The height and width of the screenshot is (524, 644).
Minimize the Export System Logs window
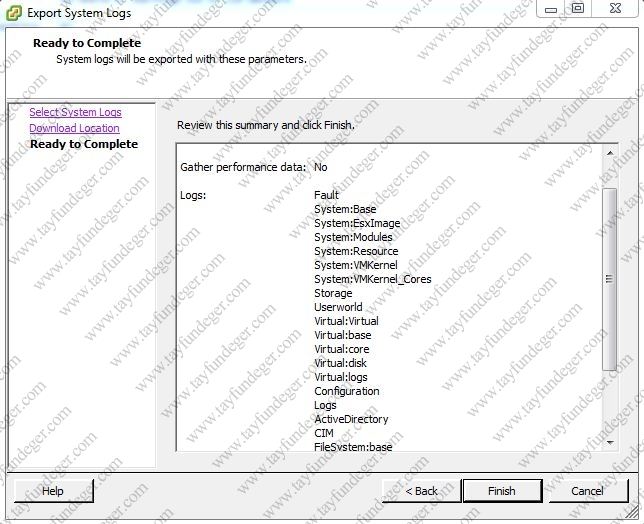click(551, 9)
